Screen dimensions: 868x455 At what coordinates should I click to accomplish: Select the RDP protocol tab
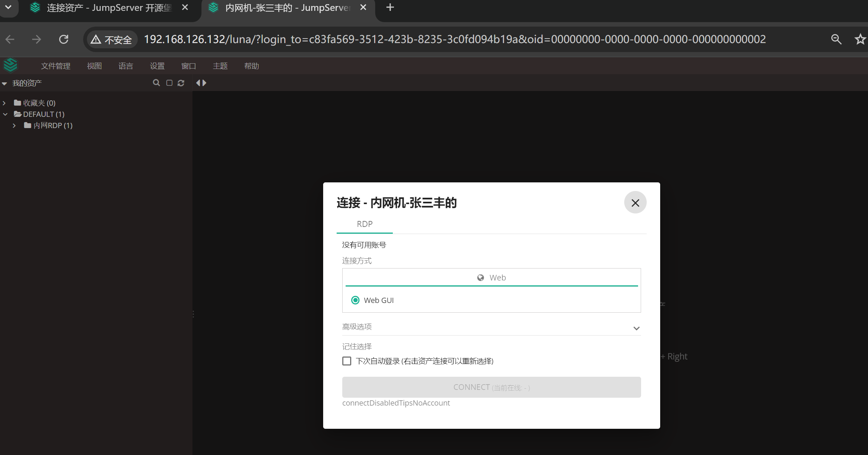(x=364, y=224)
